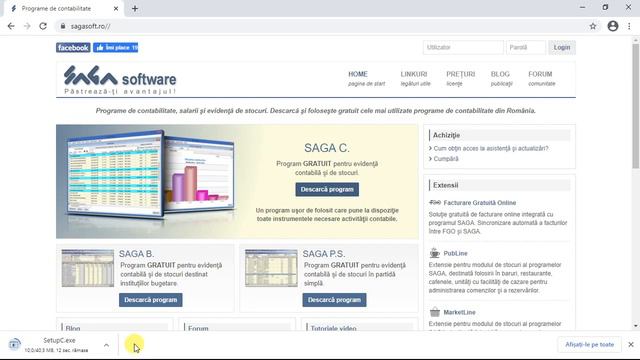Click the Login button
This screenshot has width=640, height=360.
(x=562, y=47)
